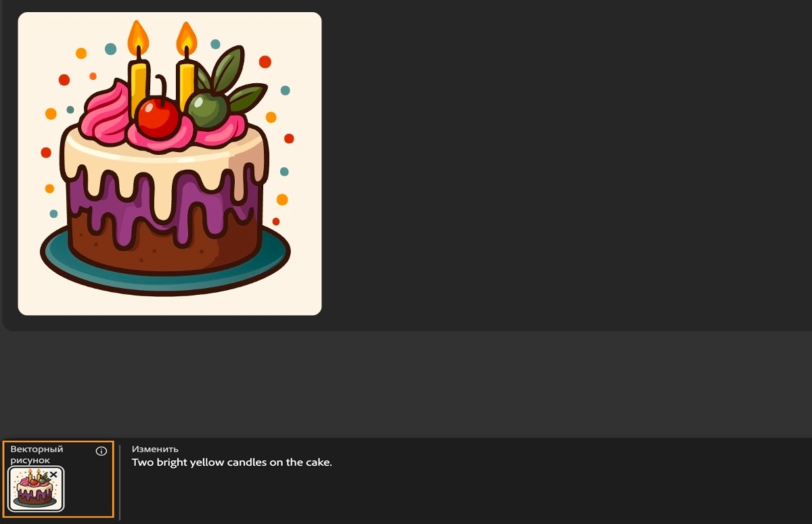
Task: Select the small cake thumbnail in the panel
Action: pyautogui.click(x=37, y=489)
